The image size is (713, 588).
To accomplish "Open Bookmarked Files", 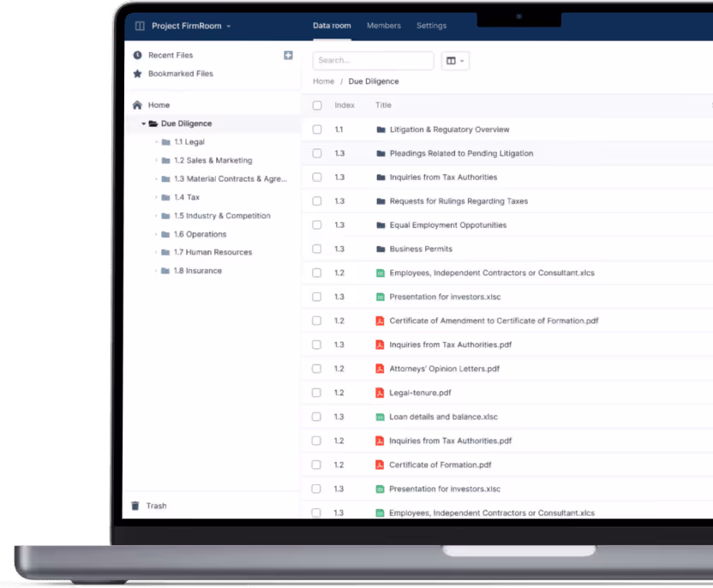I will pos(181,74).
